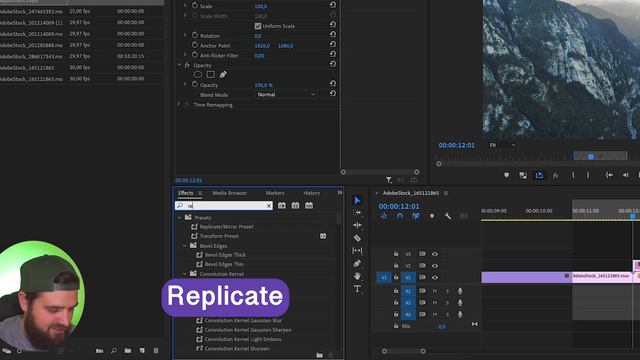
Task: Toggle global FX mute in program monitor
Action: (x=556, y=176)
